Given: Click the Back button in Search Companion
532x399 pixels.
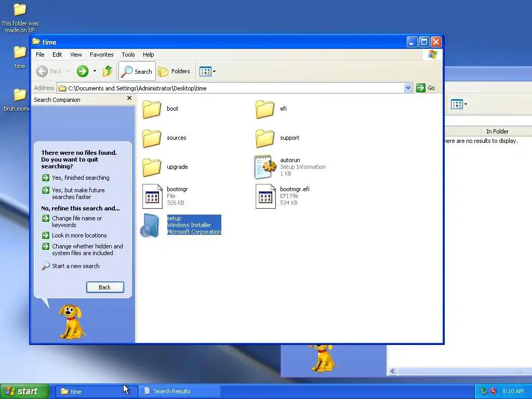Looking at the screenshot, I should click(x=105, y=287).
